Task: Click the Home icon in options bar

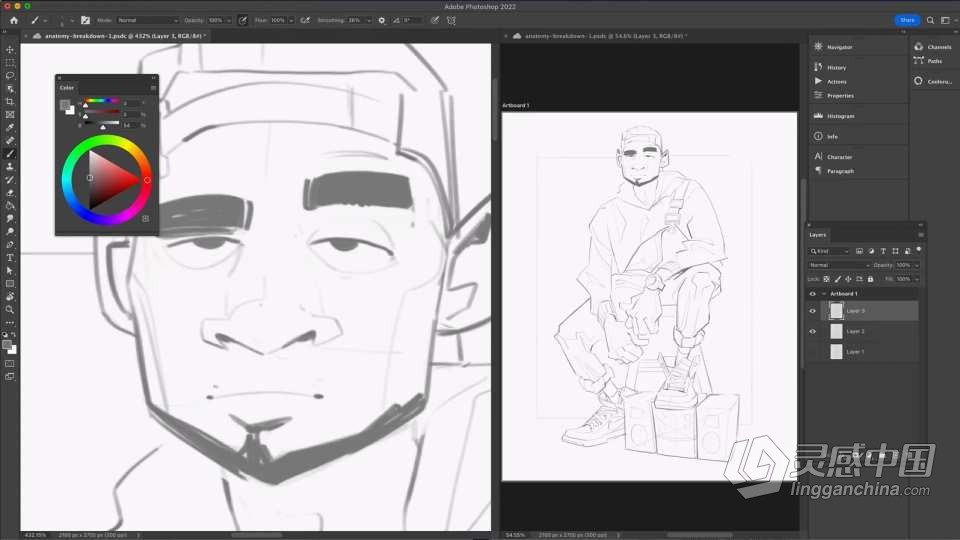Action: (13, 20)
